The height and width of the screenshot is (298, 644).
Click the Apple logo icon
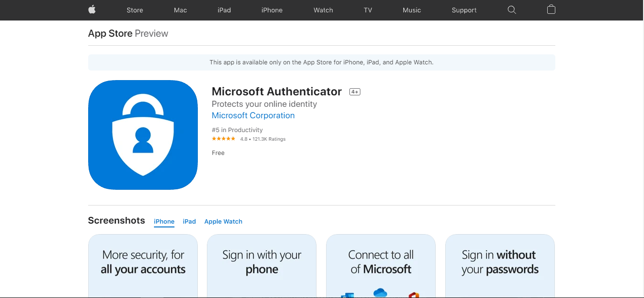tap(92, 10)
